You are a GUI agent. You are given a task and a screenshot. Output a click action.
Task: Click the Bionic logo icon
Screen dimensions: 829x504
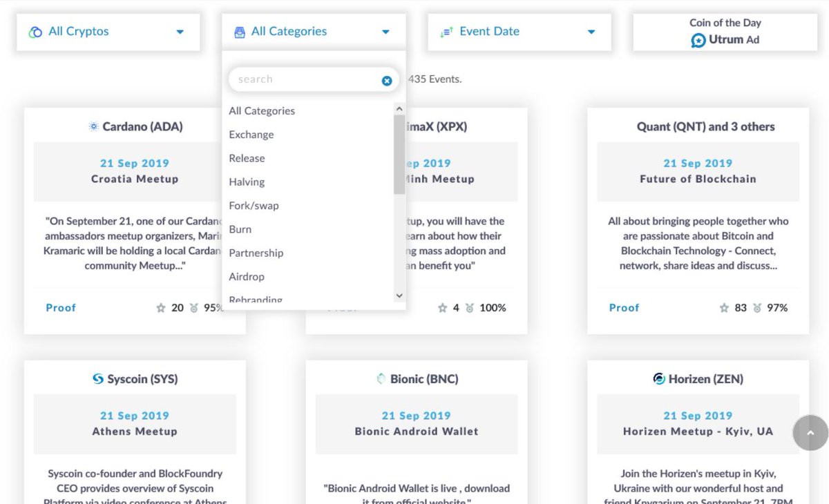pos(380,379)
